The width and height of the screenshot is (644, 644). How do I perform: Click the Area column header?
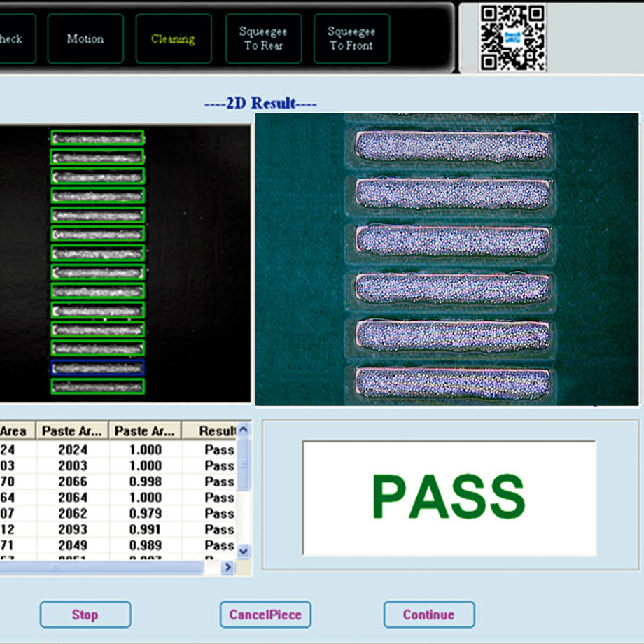point(14,430)
